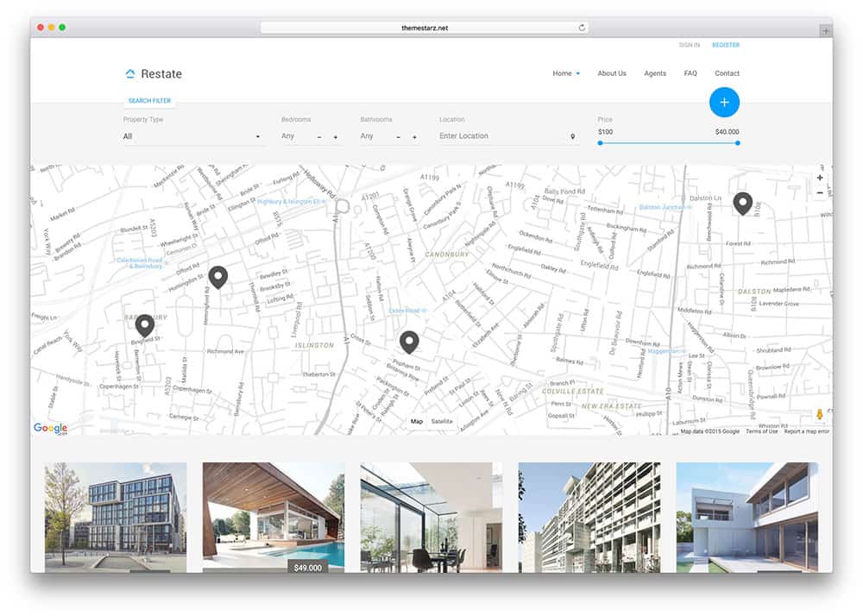Screen dimensions: 863x616
Task: Click the browser address bar themestarz.net
Action: click(x=425, y=28)
